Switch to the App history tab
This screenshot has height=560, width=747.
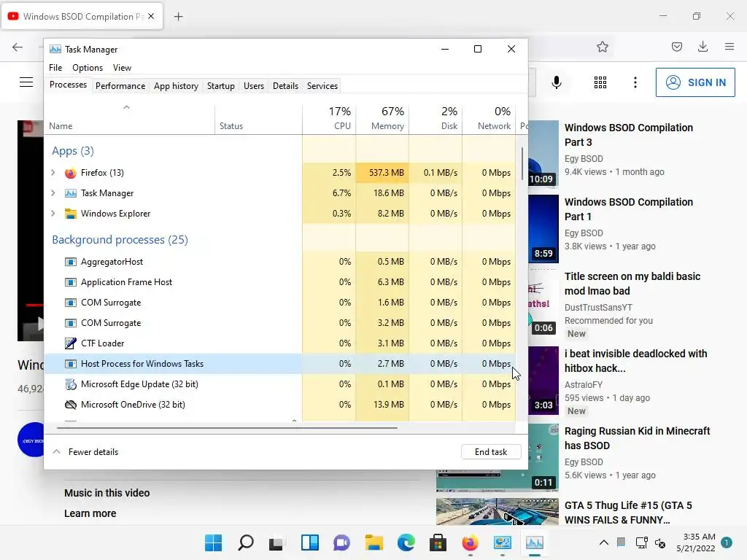pos(176,86)
